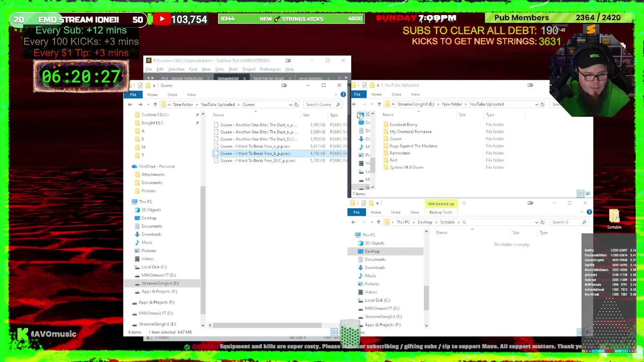Open address history dropdown in YouTube Uploaded window
This screenshot has width=644, height=362.
(536, 104)
